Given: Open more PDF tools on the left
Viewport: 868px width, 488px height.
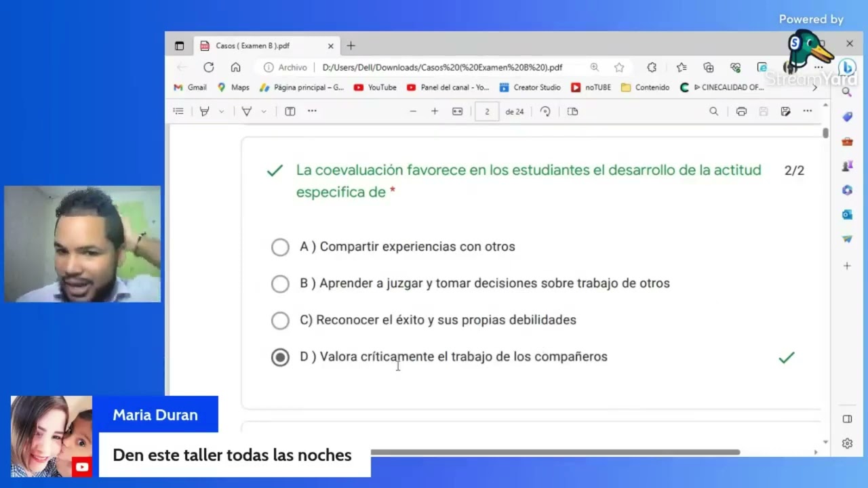Looking at the screenshot, I should click(312, 110).
